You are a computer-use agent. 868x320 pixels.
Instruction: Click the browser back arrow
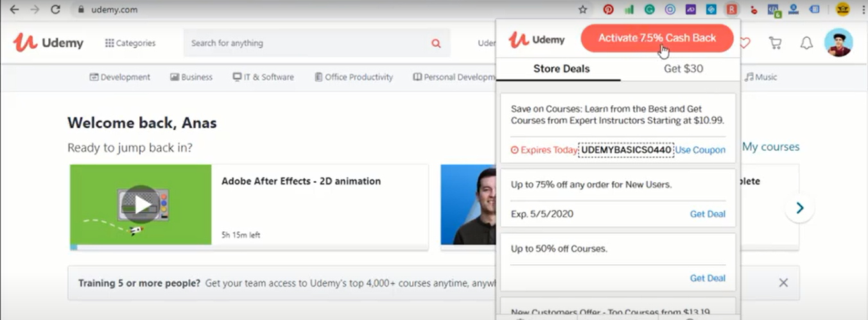pyautogui.click(x=14, y=10)
